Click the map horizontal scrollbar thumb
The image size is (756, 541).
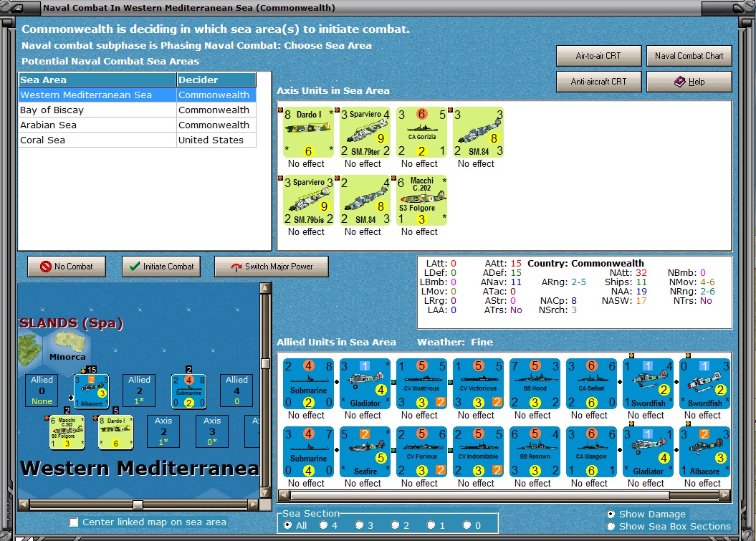tap(138, 504)
